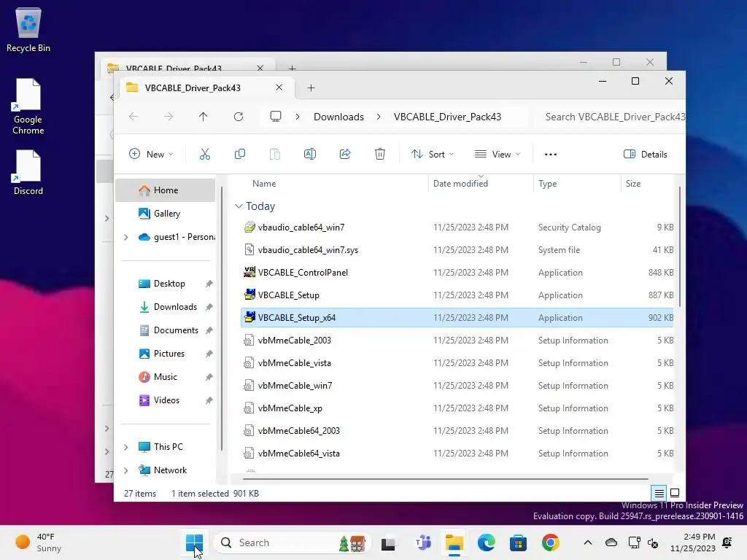Viewport: 747px width, 560px height.
Task: Switch to large thumbnails view icon
Action: (675, 493)
